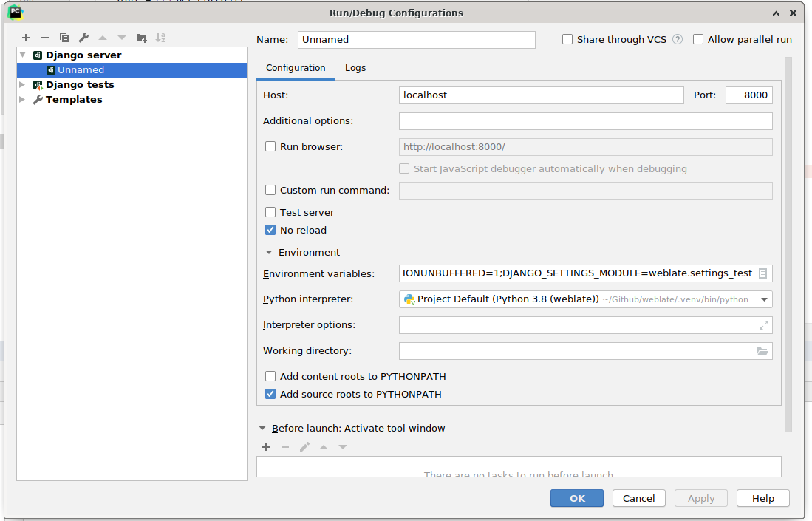
Task: Browse for a working directory with folder icon
Action: pos(762,351)
